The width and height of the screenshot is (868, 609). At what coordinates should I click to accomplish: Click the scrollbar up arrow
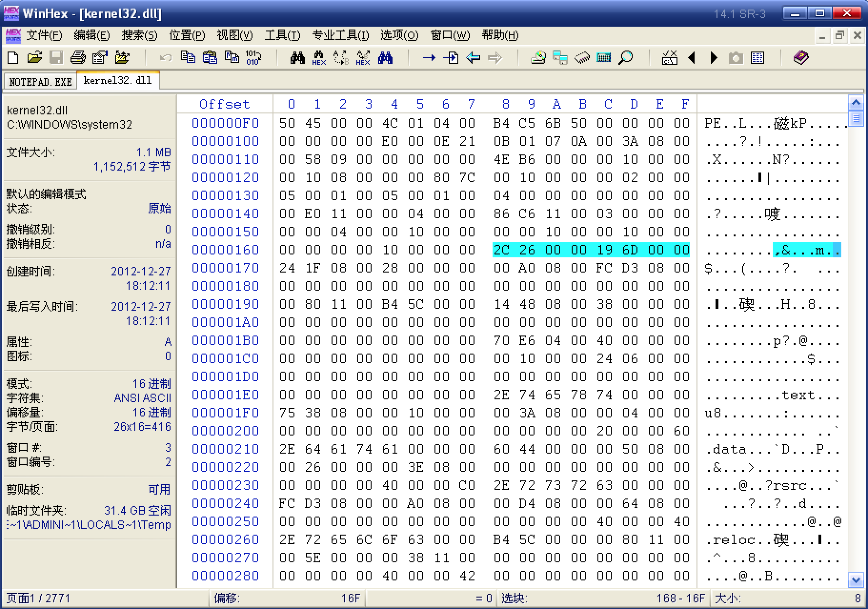tap(856, 102)
